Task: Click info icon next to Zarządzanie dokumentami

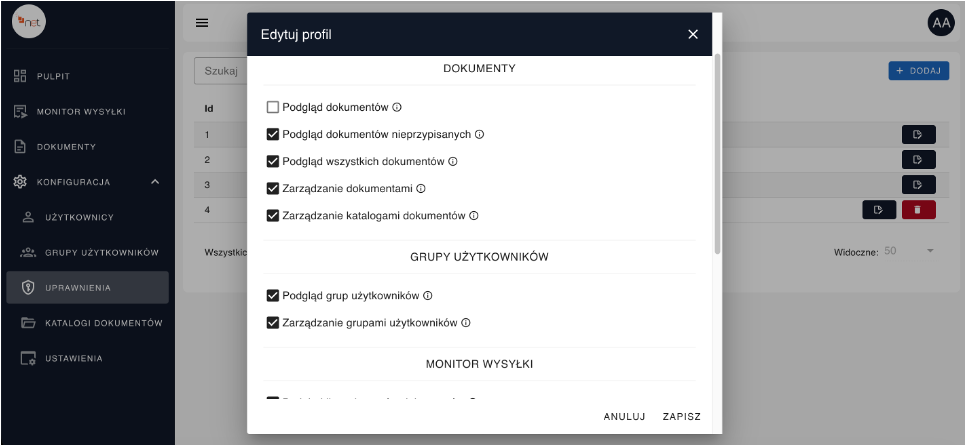Action: (x=421, y=188)
